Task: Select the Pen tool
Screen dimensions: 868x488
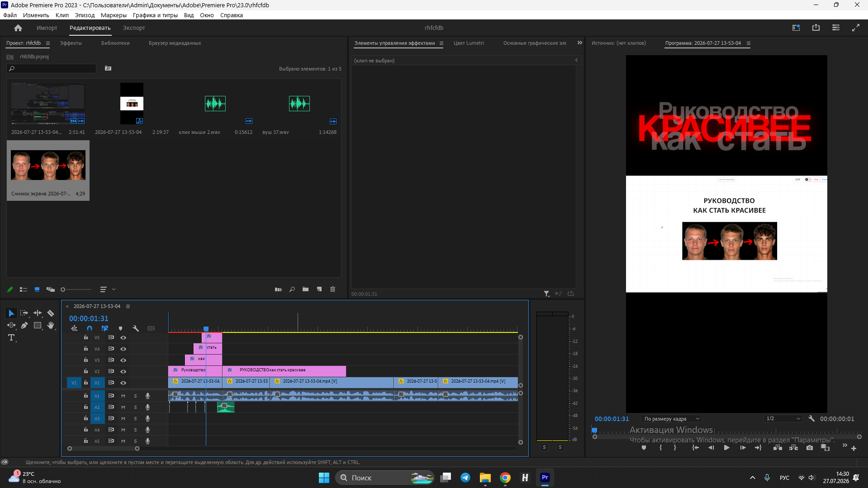Action: (24, 325)
